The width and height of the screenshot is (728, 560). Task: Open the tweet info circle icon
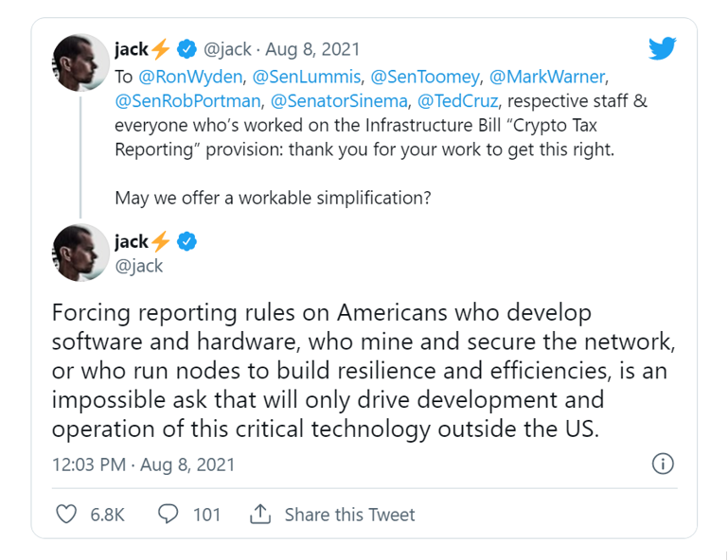pyautogui.click(x=664, y=464)
